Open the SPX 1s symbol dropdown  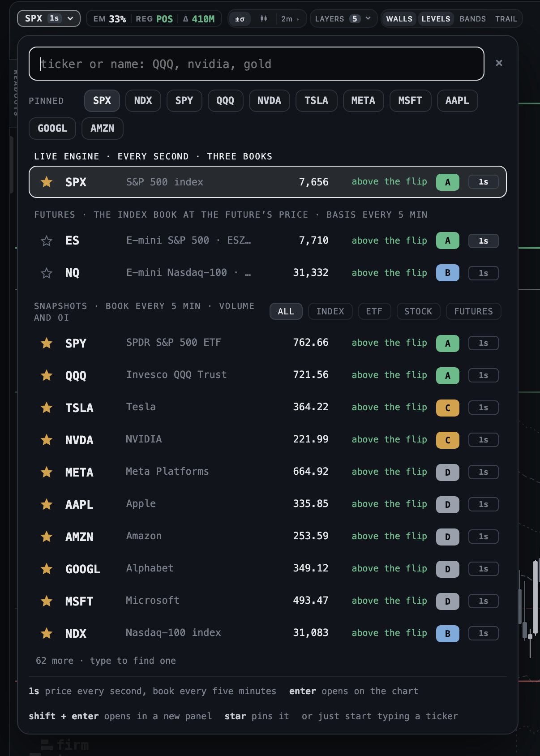pyautogui.click(x=49, y=18)
